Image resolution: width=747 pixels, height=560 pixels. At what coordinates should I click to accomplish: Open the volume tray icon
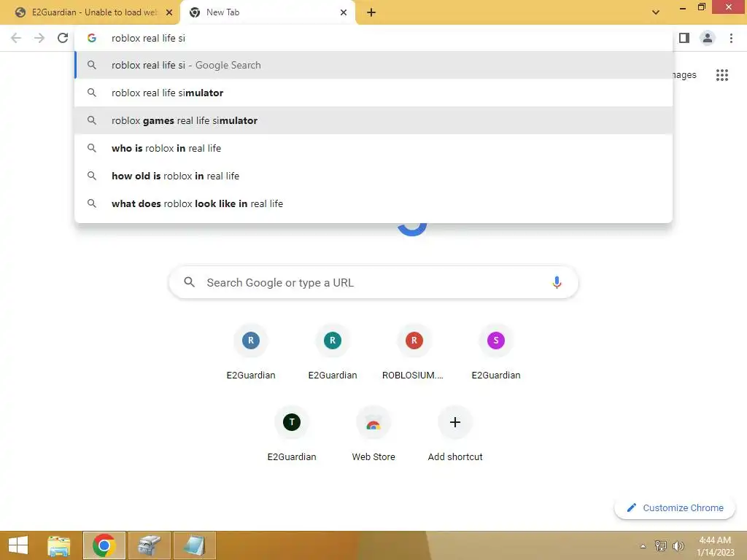678,545
